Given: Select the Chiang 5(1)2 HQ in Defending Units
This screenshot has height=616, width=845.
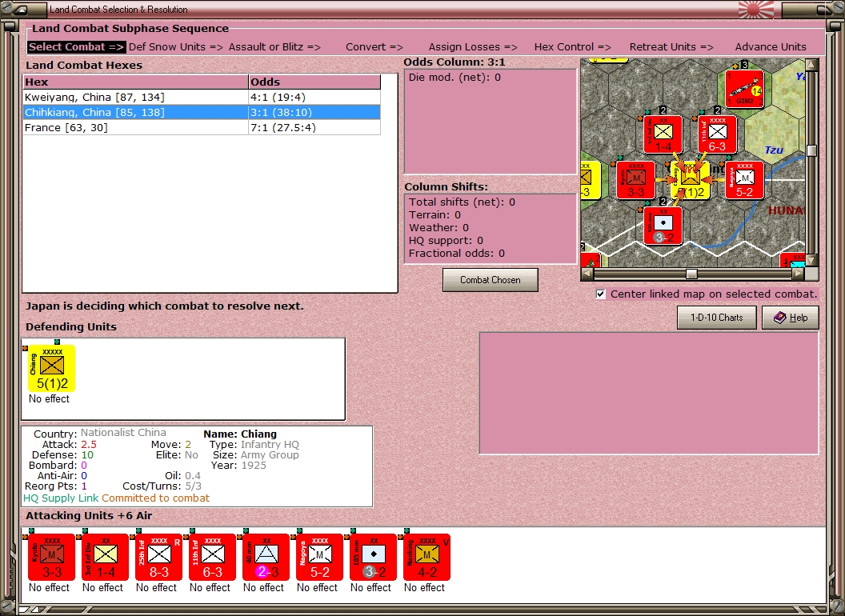Looking at the screenshot, I should [51, 368].
